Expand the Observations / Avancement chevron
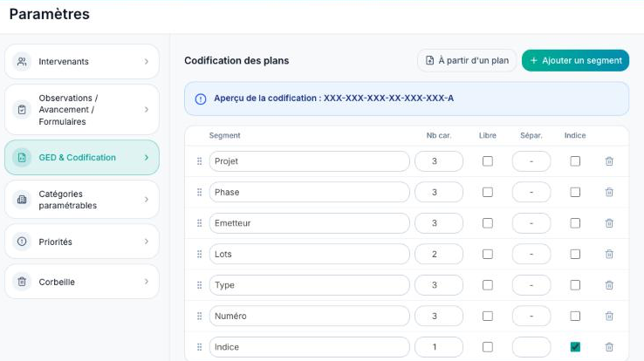The height and width of the screenshot is (361, 644). coord(147,110)
